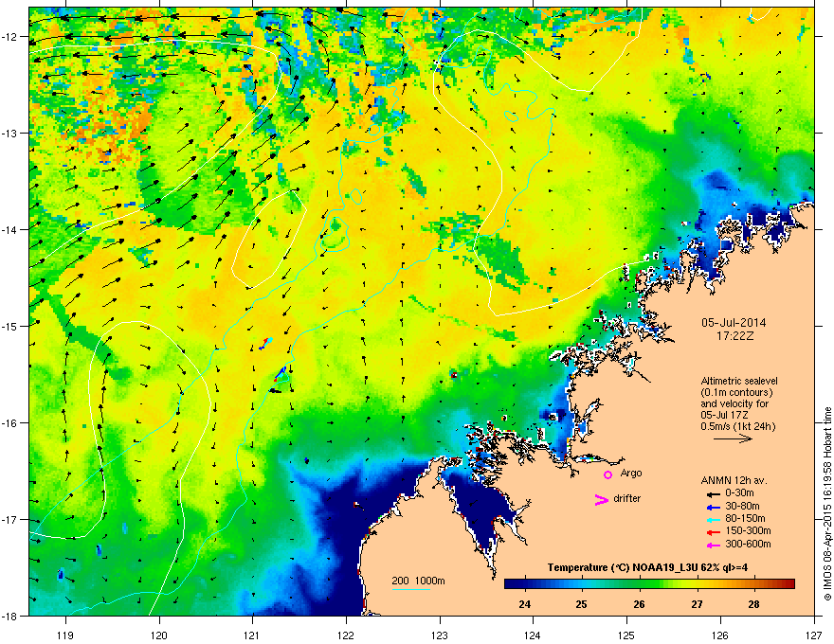Click the blue 30-80m arrow in ANMN legend
This screenshot has height=644, width=834.
714,507
